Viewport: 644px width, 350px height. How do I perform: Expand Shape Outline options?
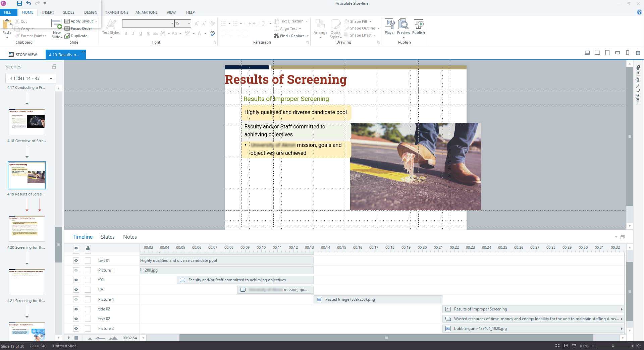[378, 28]
